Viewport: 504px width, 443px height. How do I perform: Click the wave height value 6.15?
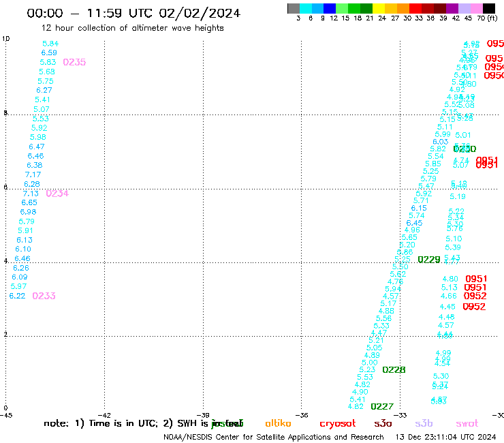419,208
